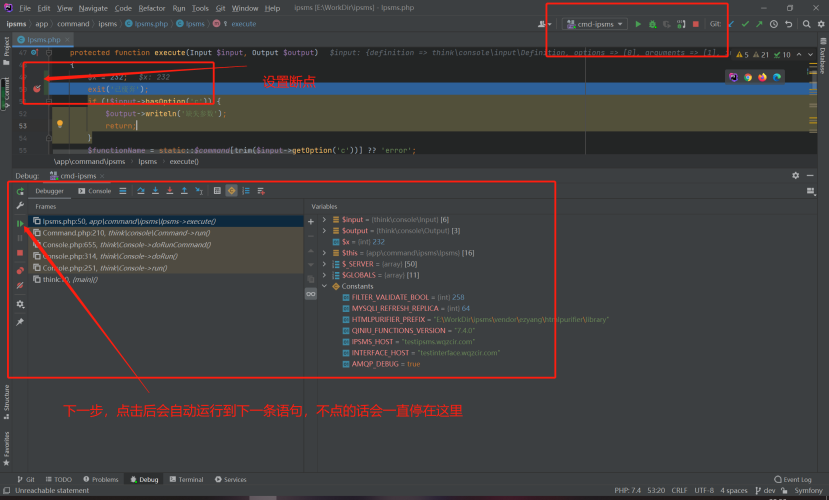Commit changes with the green checkmark
Image resolution: width=829 pixels, height=500 pixels.
pos(745,24)
